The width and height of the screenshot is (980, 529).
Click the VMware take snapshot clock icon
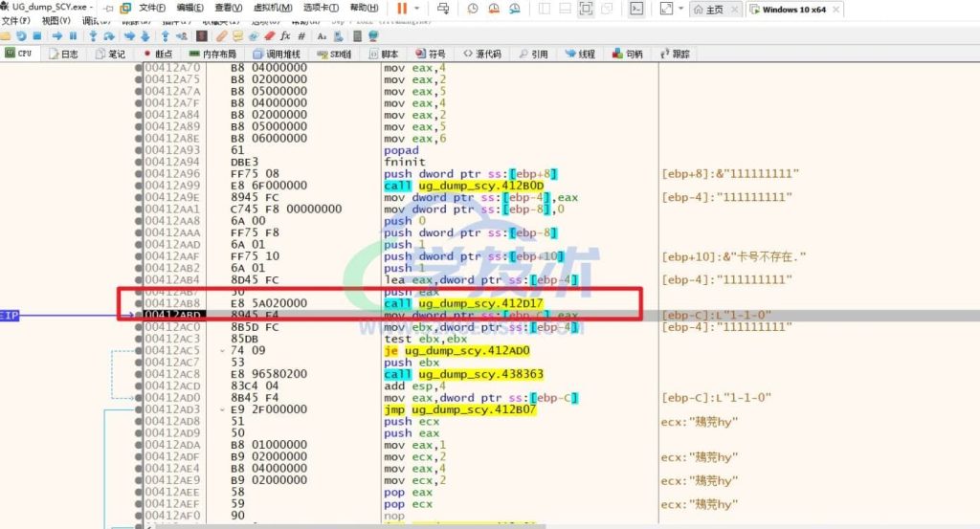pos(473,8)
